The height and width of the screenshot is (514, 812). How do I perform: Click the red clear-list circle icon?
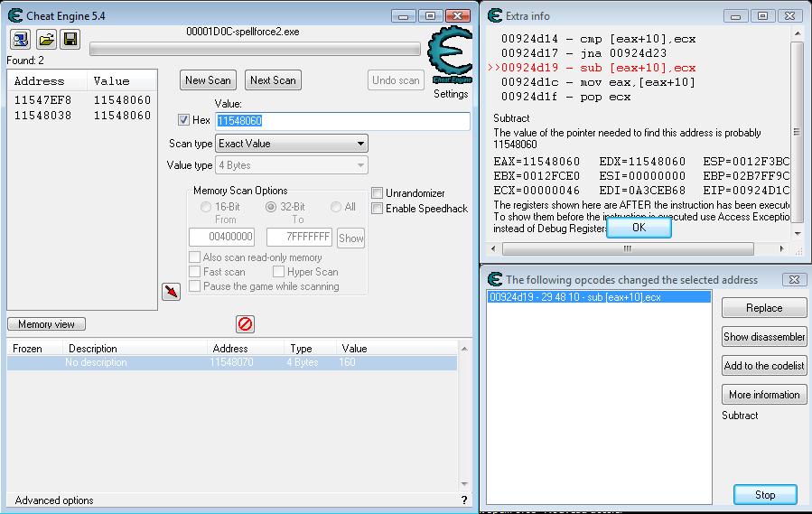coord(245,324)
